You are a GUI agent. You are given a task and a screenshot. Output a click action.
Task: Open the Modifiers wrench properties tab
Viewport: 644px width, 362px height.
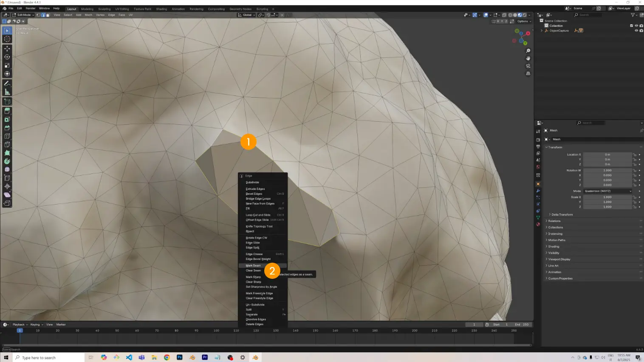pos(538,191)
